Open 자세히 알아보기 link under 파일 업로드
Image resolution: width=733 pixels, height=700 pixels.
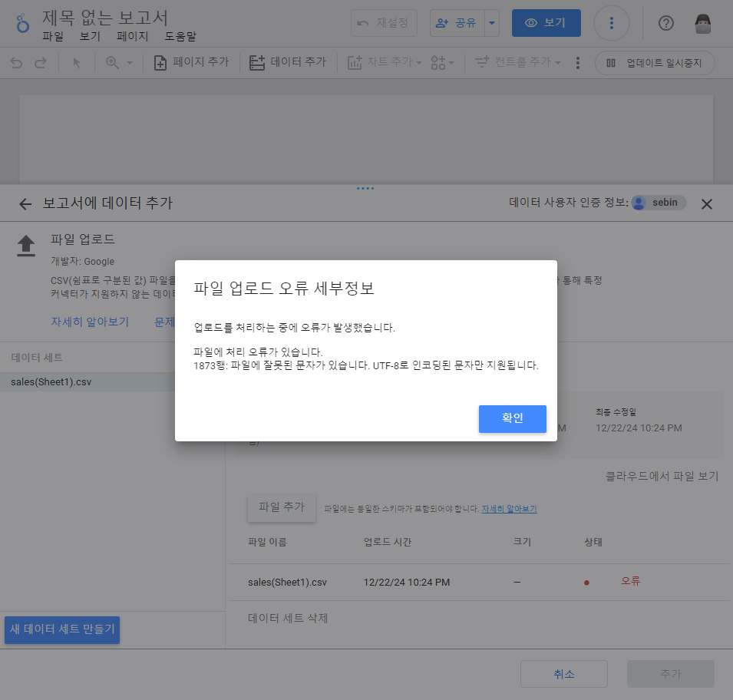[x=90, y=322]
